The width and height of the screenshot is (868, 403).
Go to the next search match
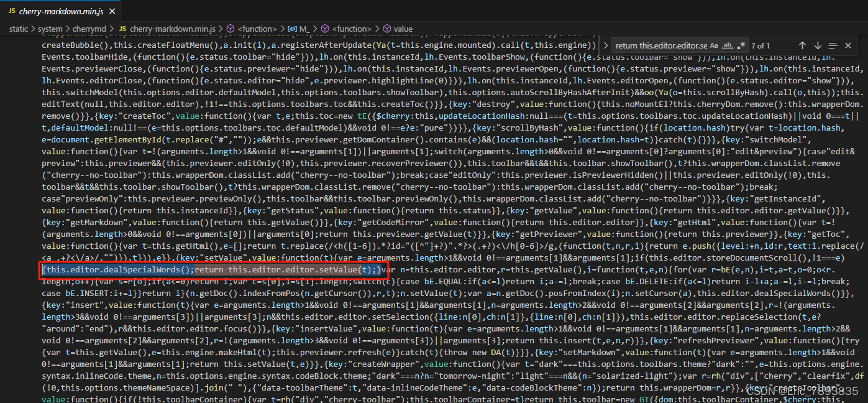click(x=818, y=45)
